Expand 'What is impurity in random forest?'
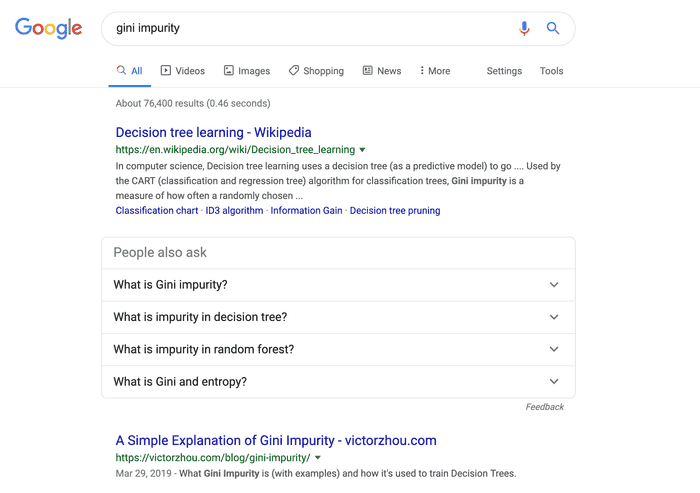 [338, 349]
